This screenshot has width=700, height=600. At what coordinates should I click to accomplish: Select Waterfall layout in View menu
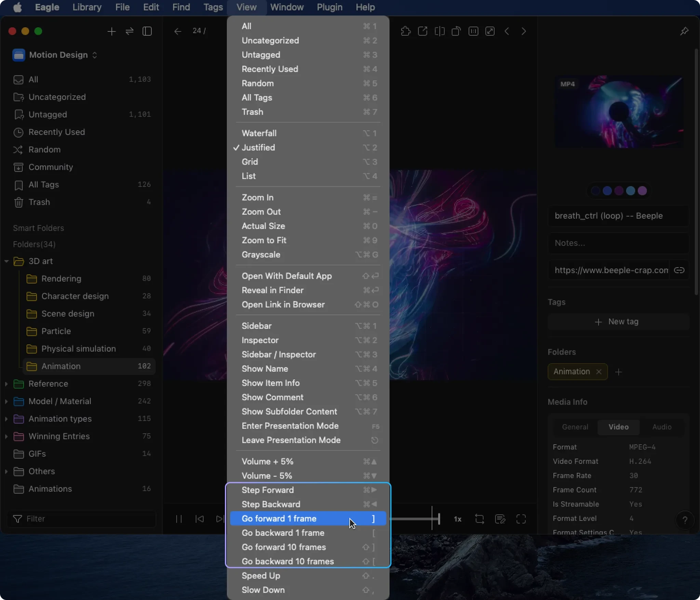(x=308, y=133)
